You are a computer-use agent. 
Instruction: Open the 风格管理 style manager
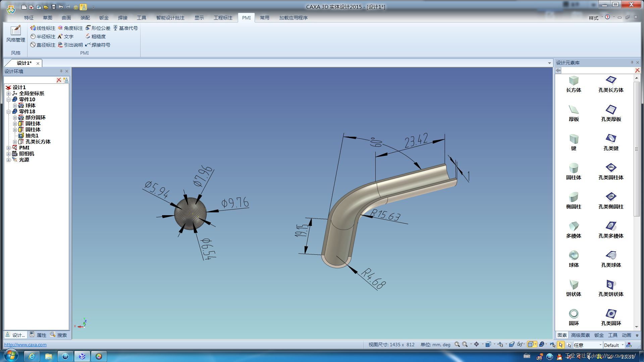tap(15, 34)
